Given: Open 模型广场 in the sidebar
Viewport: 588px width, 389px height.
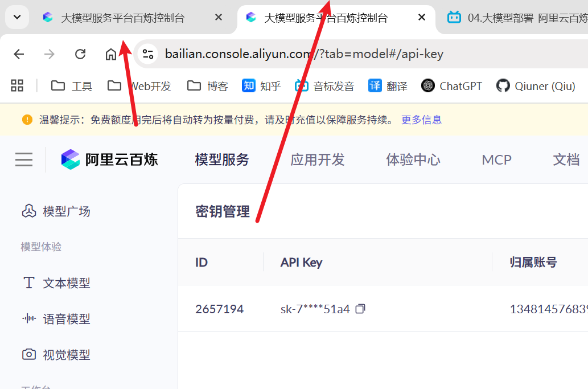Looking at the screenshot, I should click(x=56, y=211).
